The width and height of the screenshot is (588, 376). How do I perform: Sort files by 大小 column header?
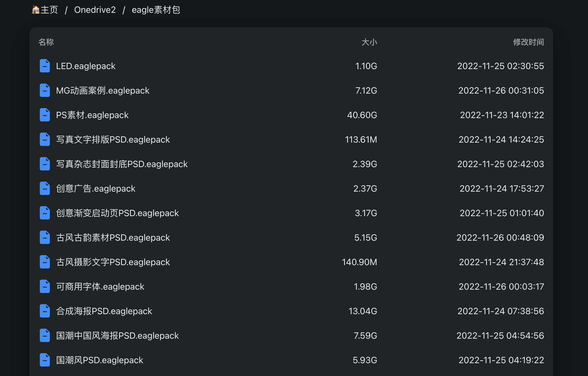[369, 42]
